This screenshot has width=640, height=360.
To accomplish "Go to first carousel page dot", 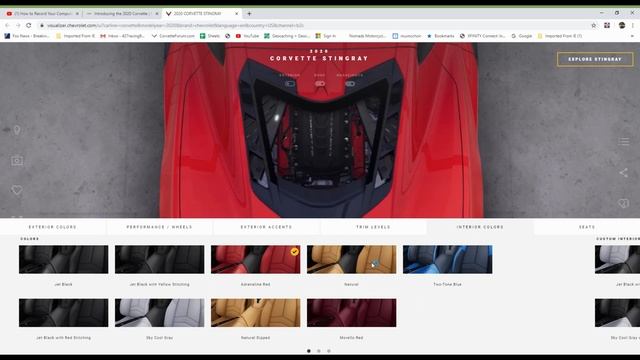I will (309, 351).
